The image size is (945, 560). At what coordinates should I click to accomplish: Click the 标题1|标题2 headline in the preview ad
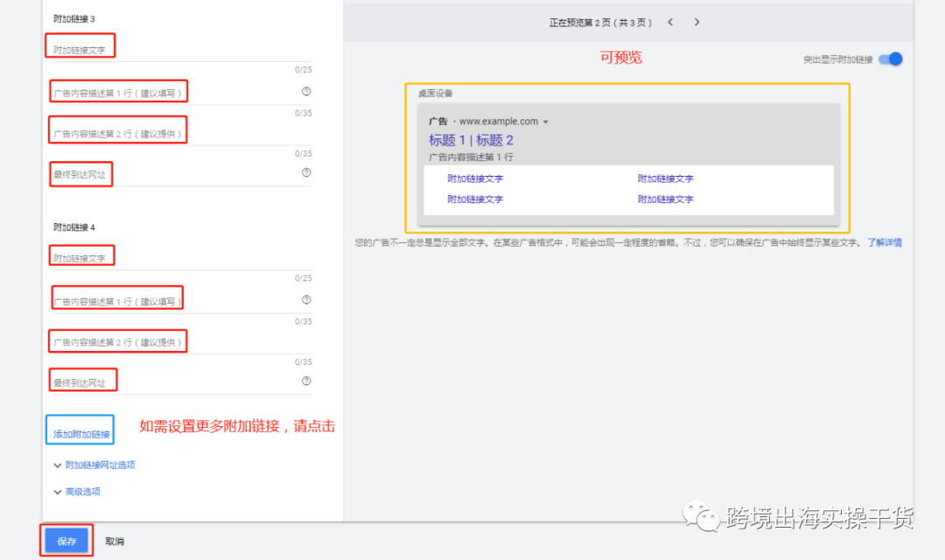(470, 139)
